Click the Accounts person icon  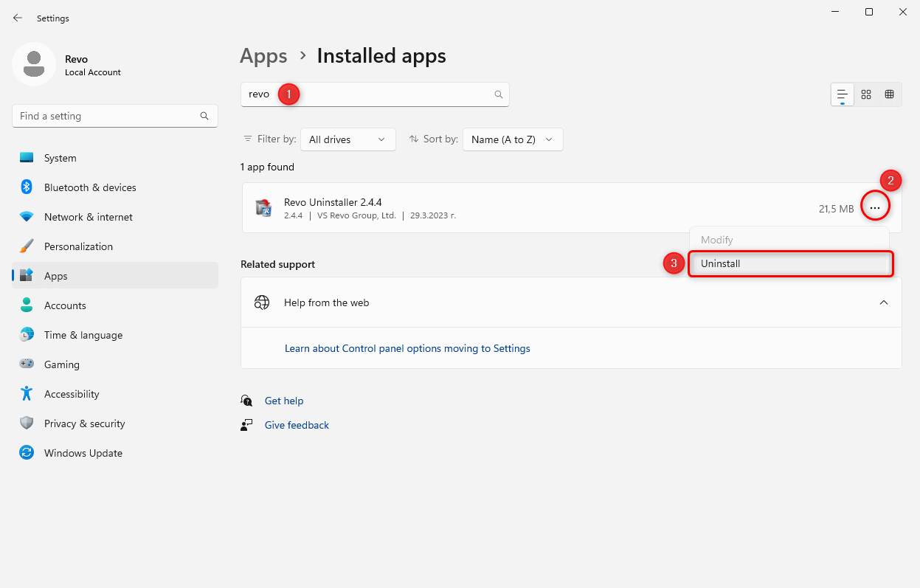tap(27, 305)
